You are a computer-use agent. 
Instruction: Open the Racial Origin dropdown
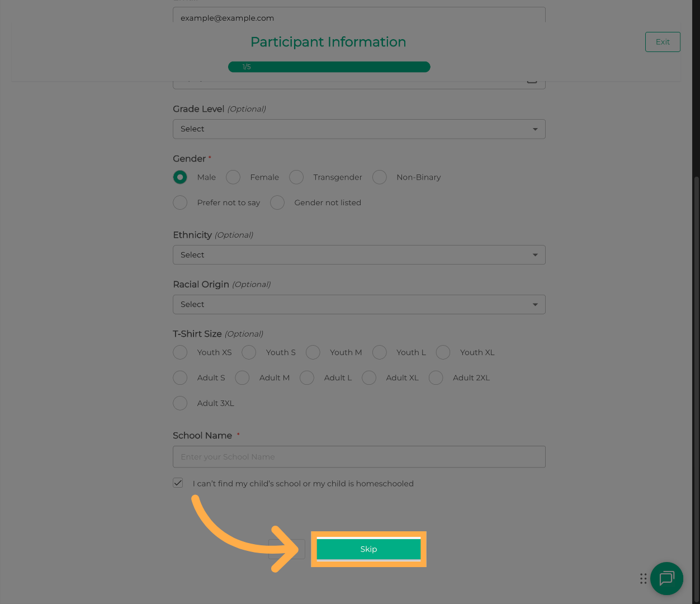pos(359,305)
